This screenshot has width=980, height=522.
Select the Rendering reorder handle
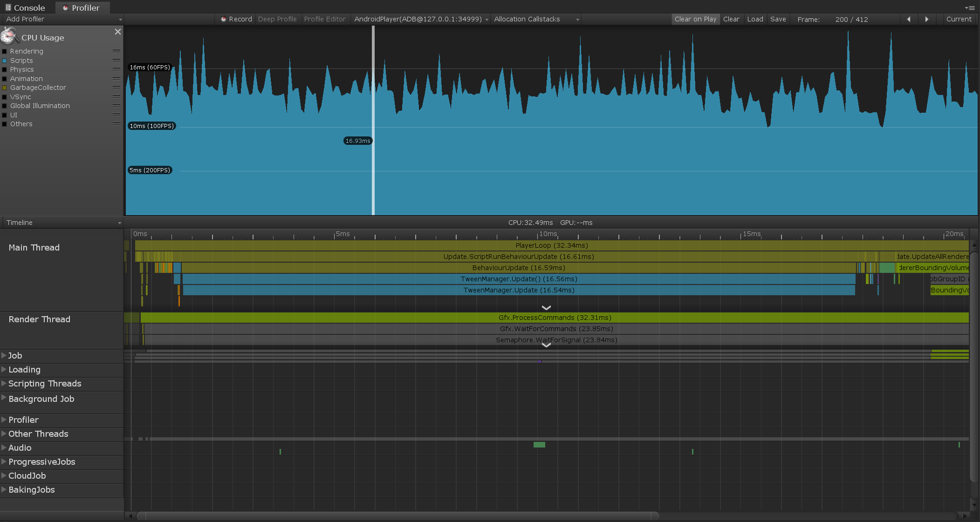pos(117,51)
